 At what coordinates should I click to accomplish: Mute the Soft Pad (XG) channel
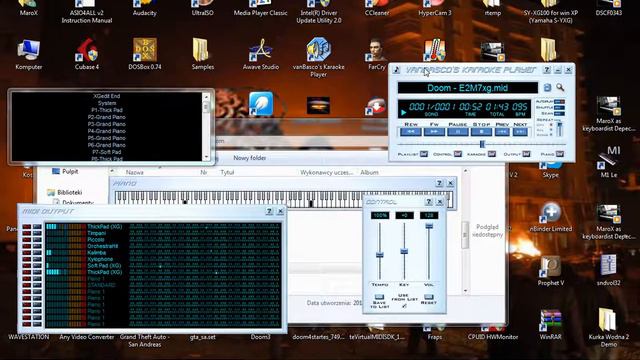pyautogui.click(x=27, y=266)
